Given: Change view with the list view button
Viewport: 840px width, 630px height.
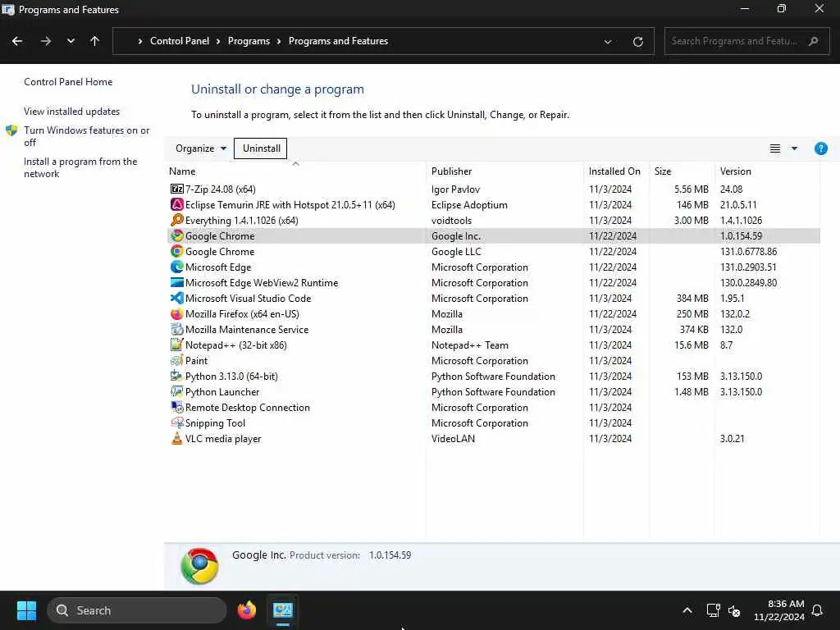Looking at the screenshot, I should pos(774,148).
